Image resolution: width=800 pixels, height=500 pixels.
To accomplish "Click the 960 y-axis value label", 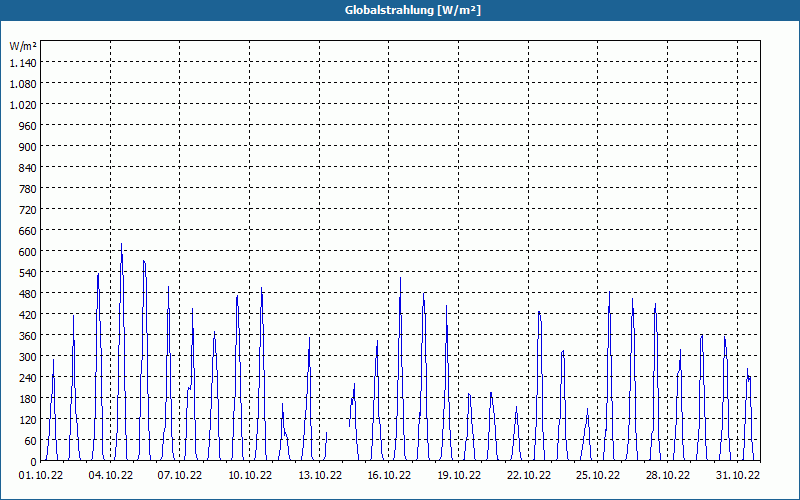I will pos(28,126).
